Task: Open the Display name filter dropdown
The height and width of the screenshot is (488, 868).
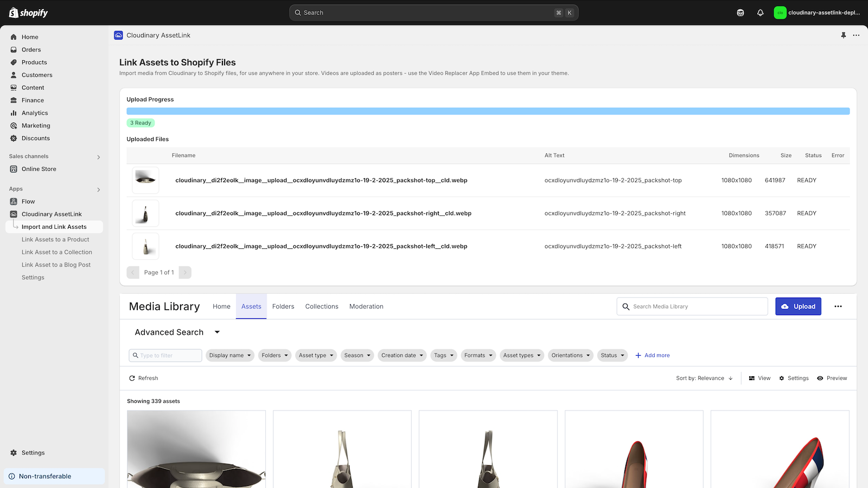Action: [230, 355]
